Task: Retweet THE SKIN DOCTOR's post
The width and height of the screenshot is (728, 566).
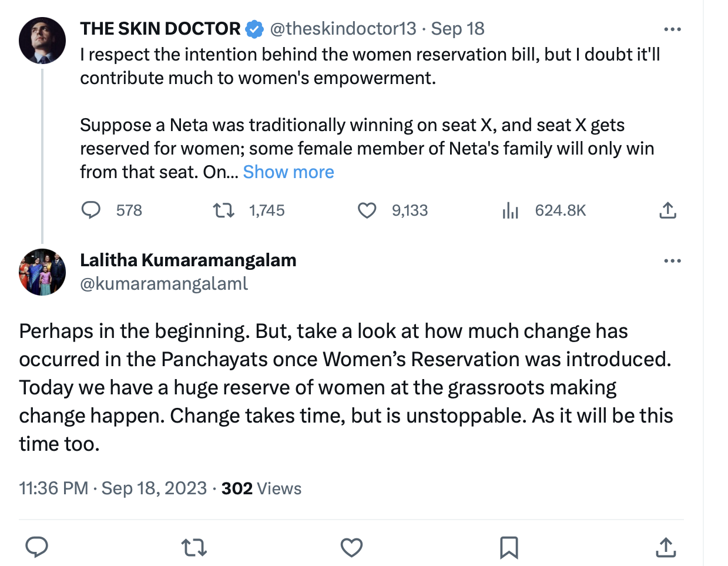Action: (224, 210)
